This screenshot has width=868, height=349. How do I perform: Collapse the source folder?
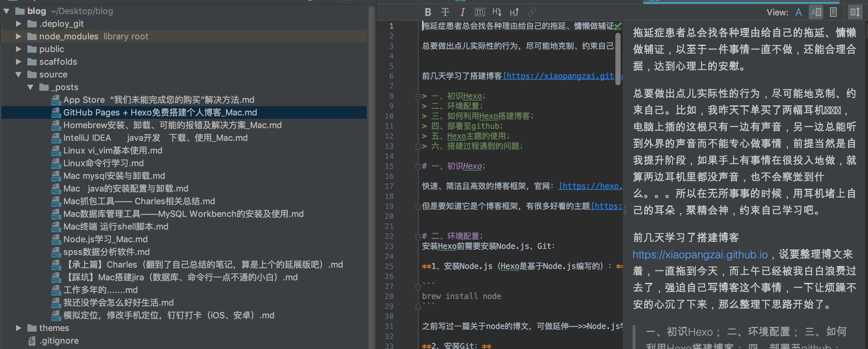coord(19,74)
